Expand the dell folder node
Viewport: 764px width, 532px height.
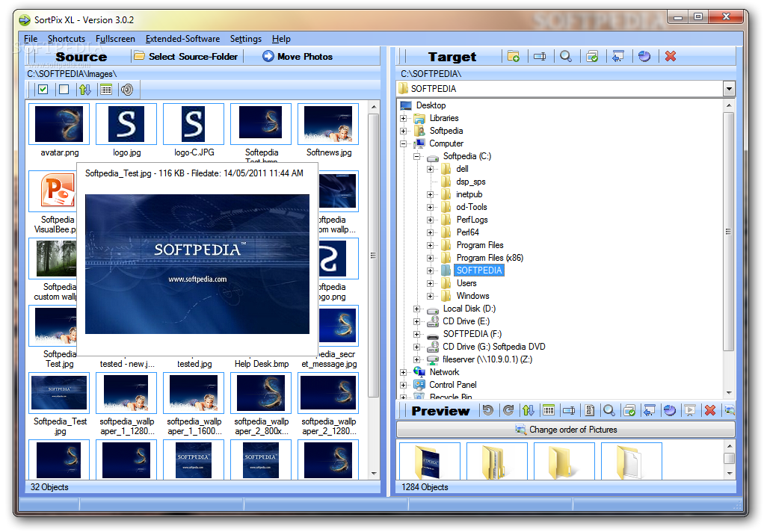coord(431,169)
